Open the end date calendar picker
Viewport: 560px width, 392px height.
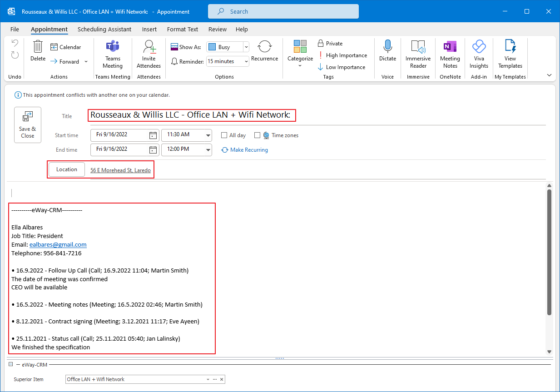pyautogui.click(x=153, y=149)
